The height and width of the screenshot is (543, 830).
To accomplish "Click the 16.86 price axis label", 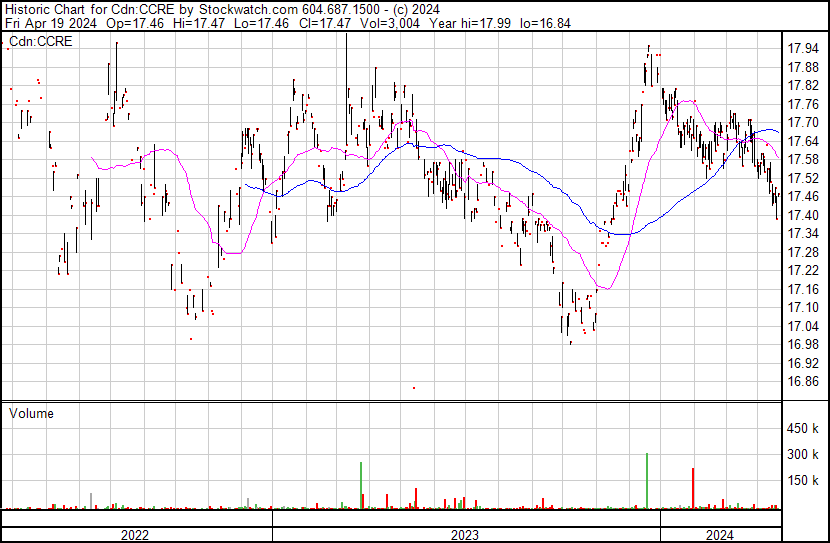I will tap(804, 382).
